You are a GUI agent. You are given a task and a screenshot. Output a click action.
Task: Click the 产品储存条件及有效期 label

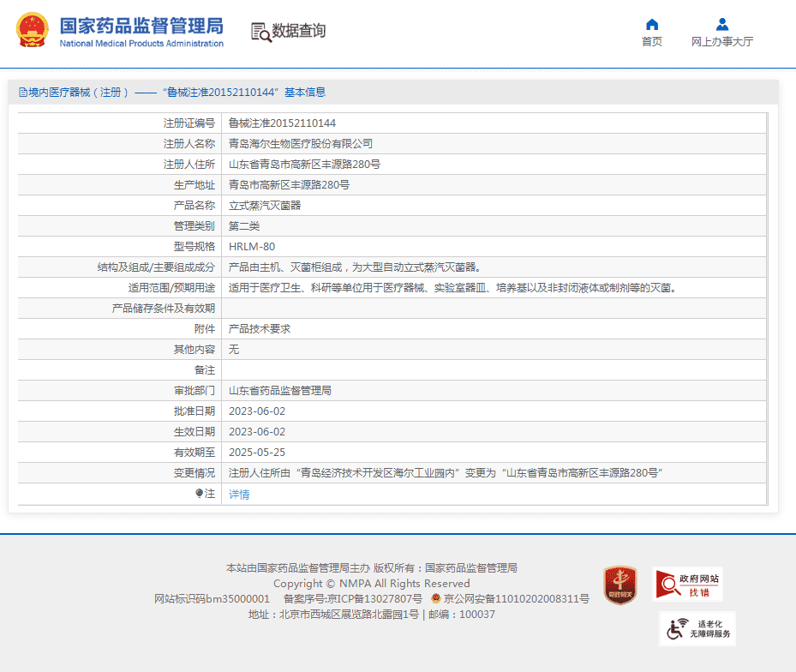click(164, 309)
